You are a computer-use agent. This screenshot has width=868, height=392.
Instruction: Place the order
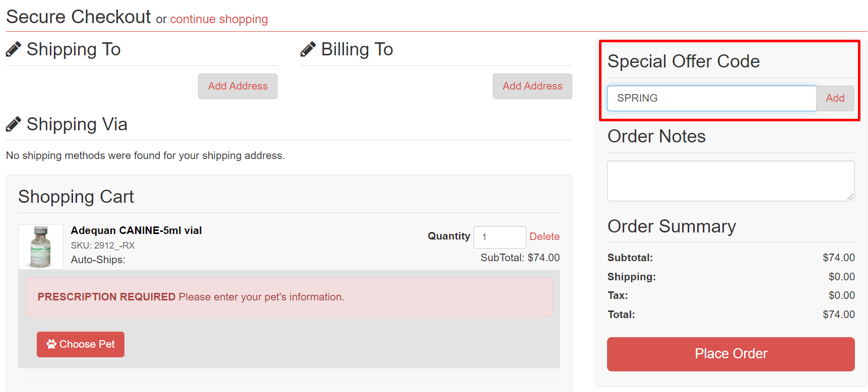pos(731,354)
